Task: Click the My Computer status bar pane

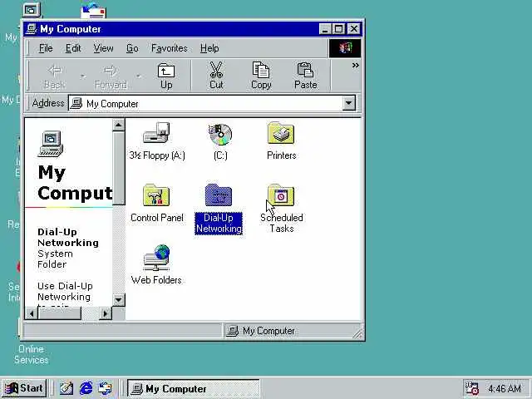Action: click(292, 331)
